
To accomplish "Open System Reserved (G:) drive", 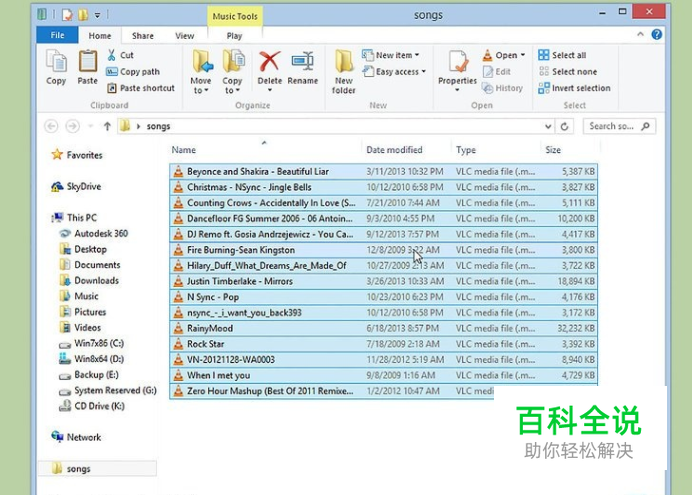I will 108,390.
